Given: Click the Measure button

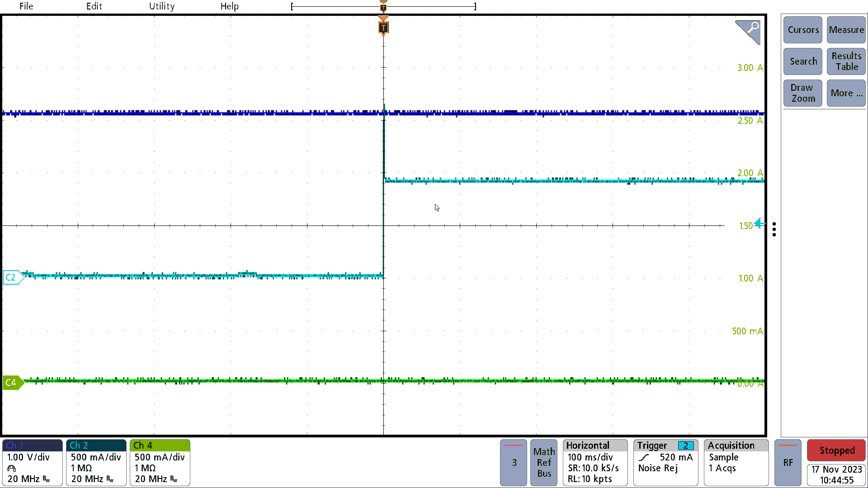Looking at the screenshot, I should [x=846, y=30].
